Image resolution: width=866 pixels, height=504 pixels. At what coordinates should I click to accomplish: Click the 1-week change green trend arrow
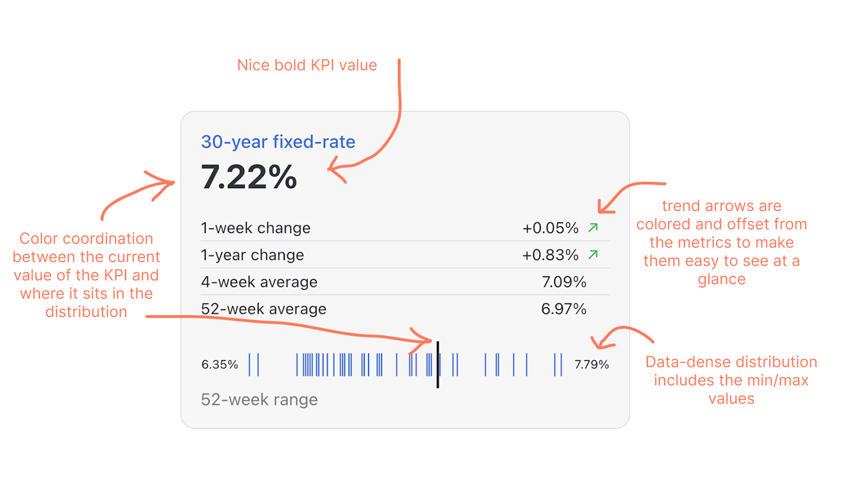click(x=593, y=228)
